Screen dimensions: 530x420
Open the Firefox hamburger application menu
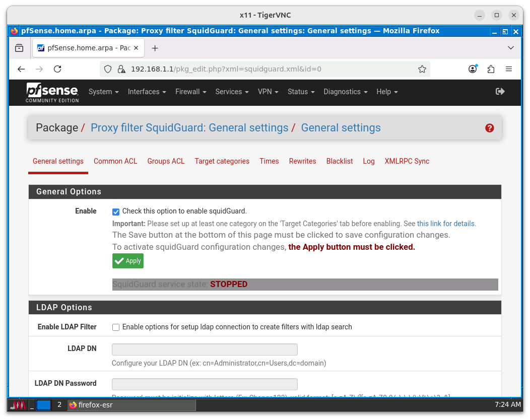(509, 69)
